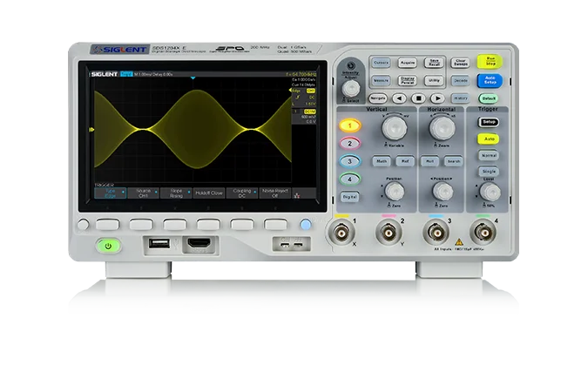This screenshot has width=588, height=392.
Task: Open the Acquire menu button
Action: [408, 63]
